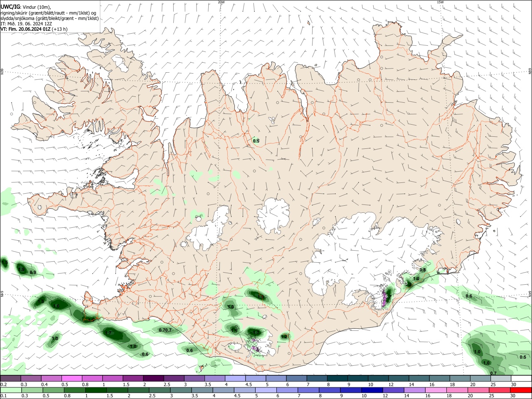The width and height of the screenshot is (532, 399).
Task: Click the '30' label on the lower scale
Action: [513, 396]
